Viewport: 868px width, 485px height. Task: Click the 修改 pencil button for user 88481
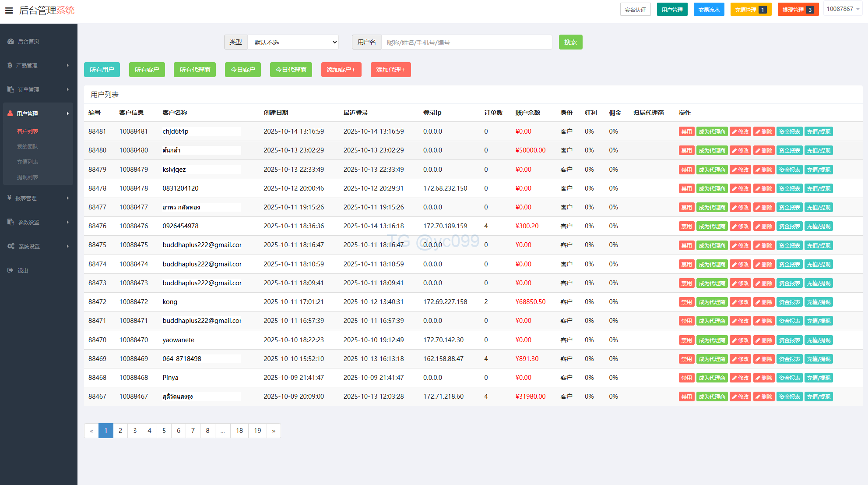[740, 131]
